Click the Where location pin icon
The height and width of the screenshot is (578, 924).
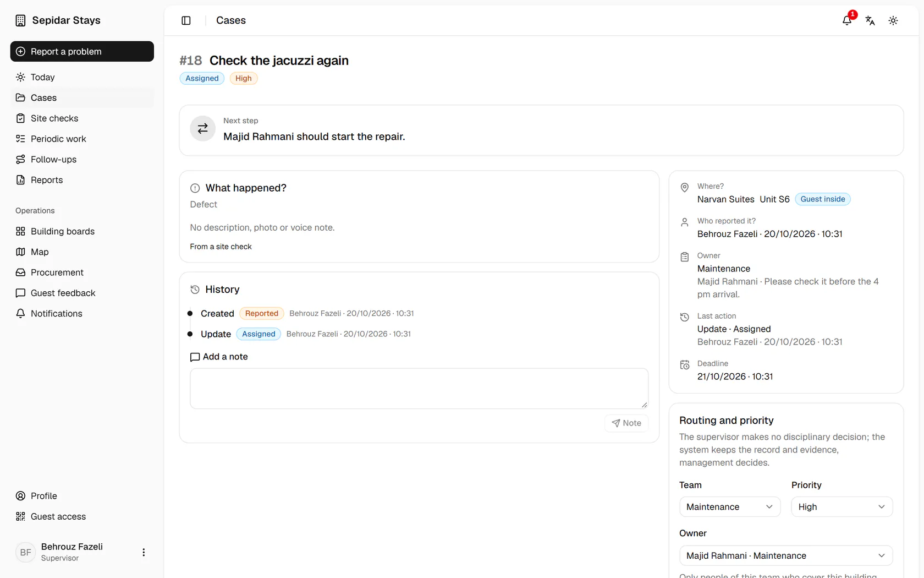pos(685,188)
